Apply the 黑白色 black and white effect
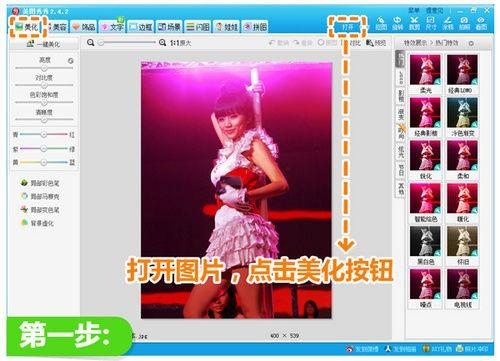The image size is (500, 361). (x=425, y=241)
